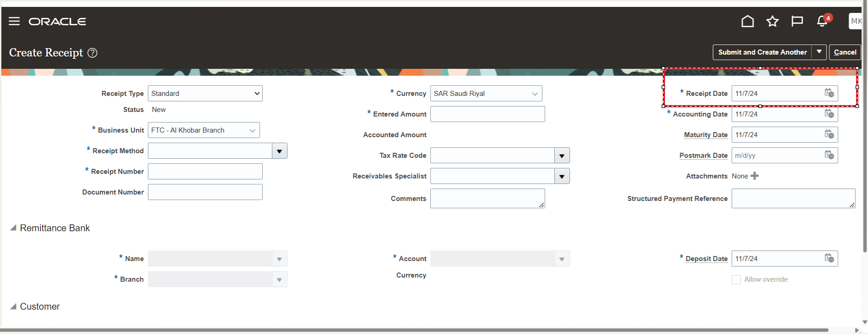Open Remittance Bank Branch dropdown arrow
Image resolution: width=868 pixels, height=334 pixels.
coord(280,279)
